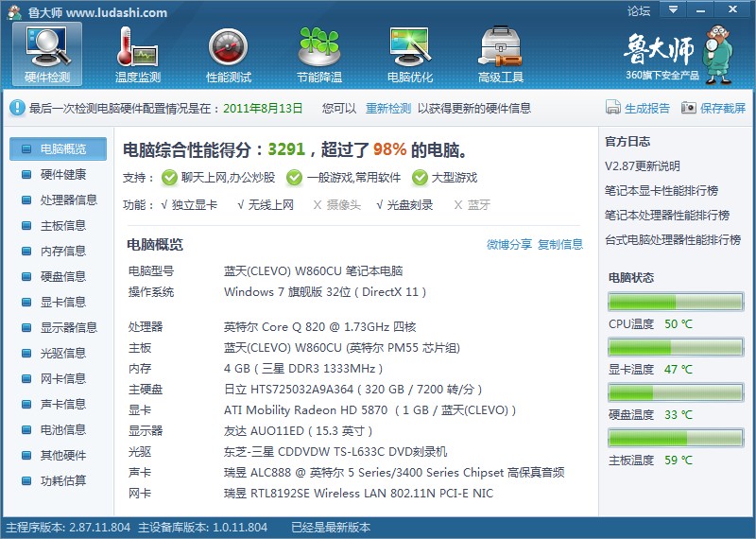Click 英特尔 Core Q 820 processor value

(x=319, y=327)
